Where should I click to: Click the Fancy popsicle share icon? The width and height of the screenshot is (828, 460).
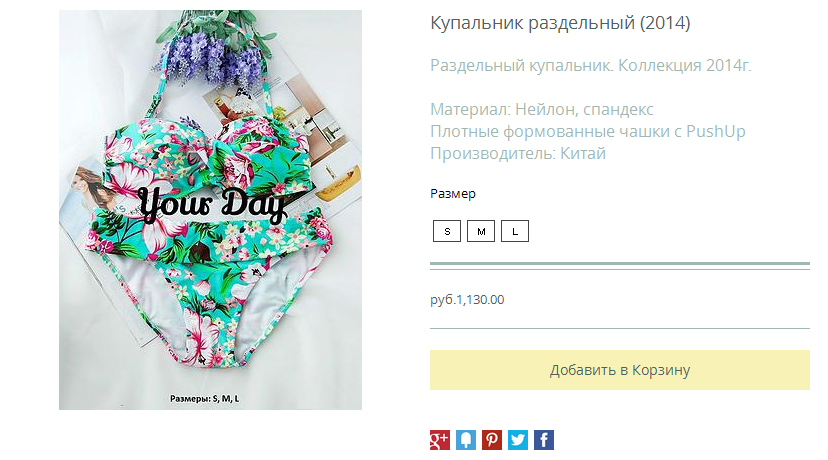coord(466,440)
